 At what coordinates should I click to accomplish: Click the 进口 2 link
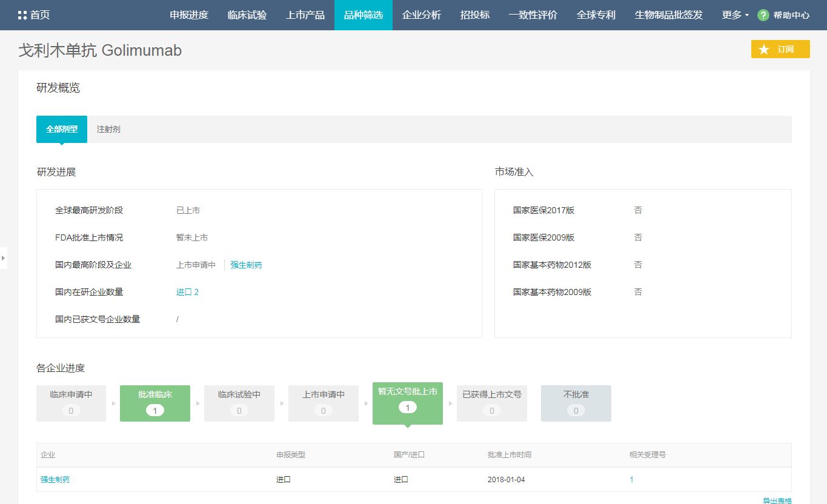187,292
